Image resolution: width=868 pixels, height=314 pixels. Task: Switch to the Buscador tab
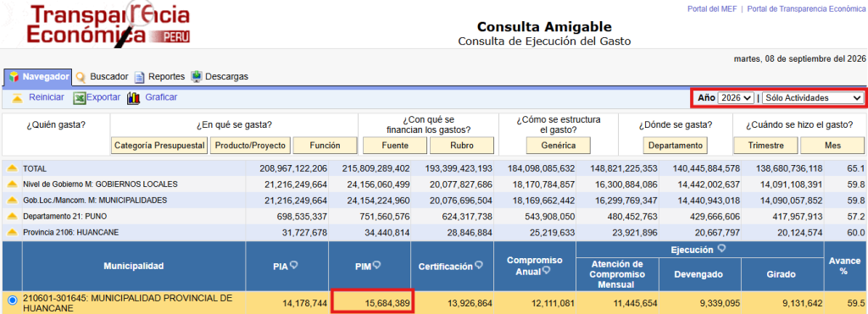(102, 77)
